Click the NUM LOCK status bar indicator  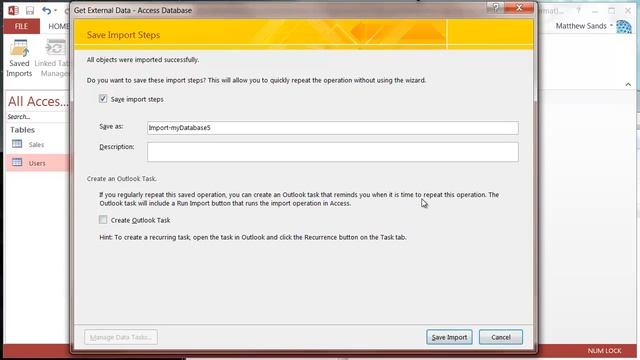(x=604, y=351)
